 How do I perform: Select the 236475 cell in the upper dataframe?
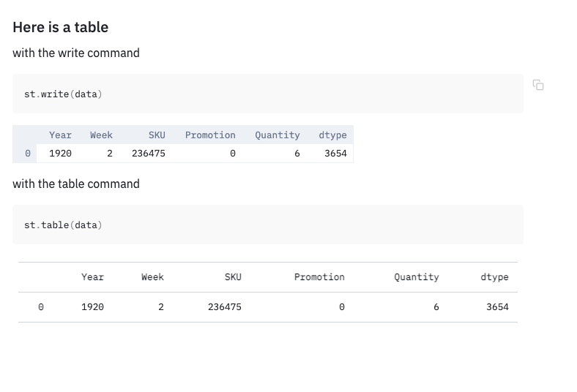[x=149, y=154]
